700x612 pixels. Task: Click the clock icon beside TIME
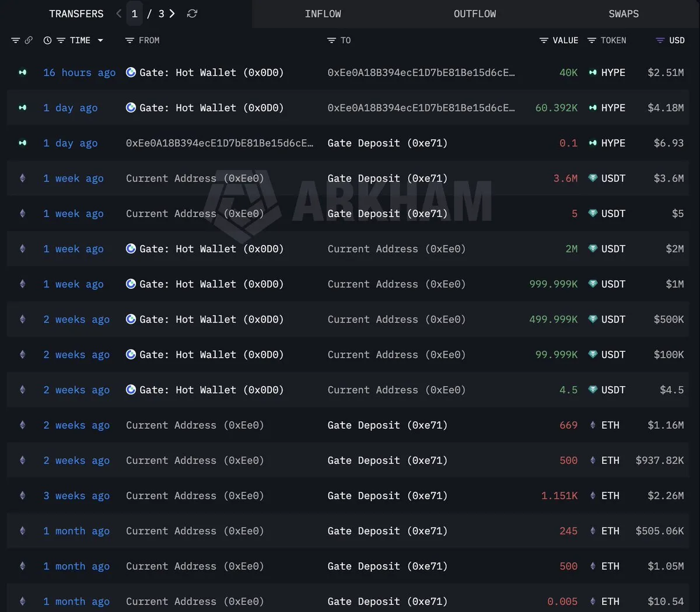point(47,40)
